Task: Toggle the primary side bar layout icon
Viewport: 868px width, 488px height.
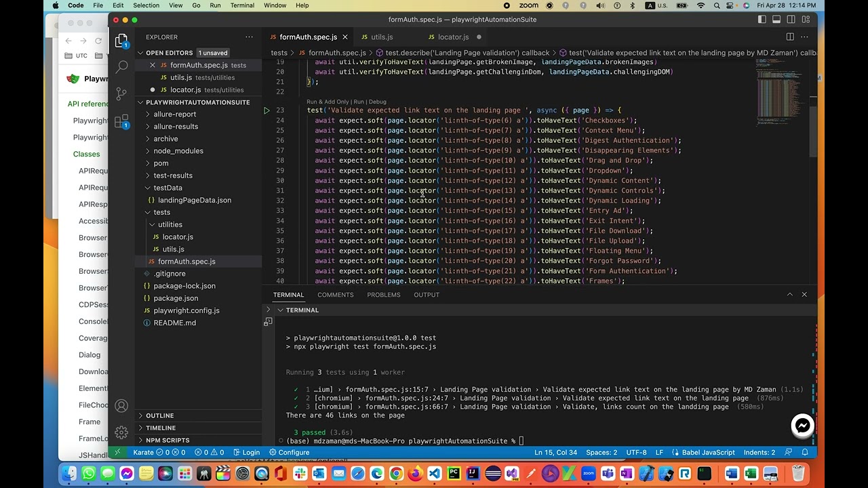Action: [762, 20]
